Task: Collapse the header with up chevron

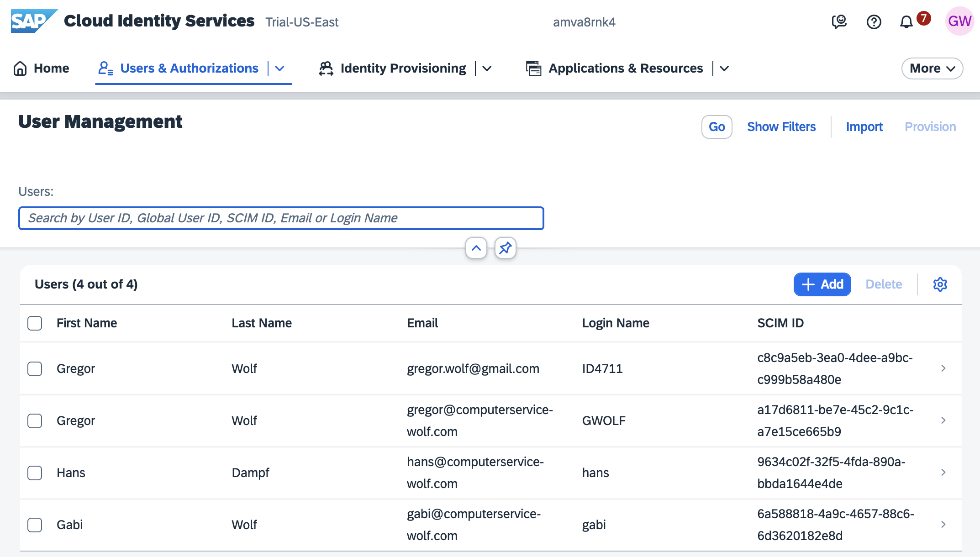Action: (x=476, y=248)
